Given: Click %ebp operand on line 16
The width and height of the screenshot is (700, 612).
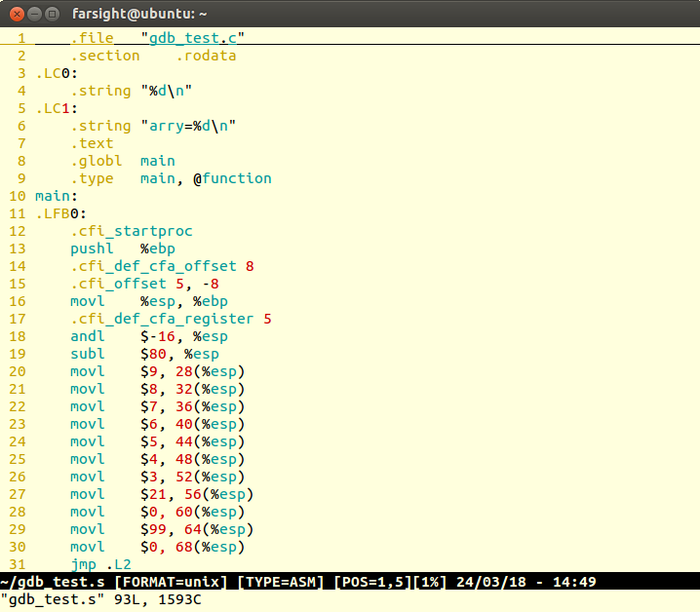Looking at the screenshot, I should 211,301.
